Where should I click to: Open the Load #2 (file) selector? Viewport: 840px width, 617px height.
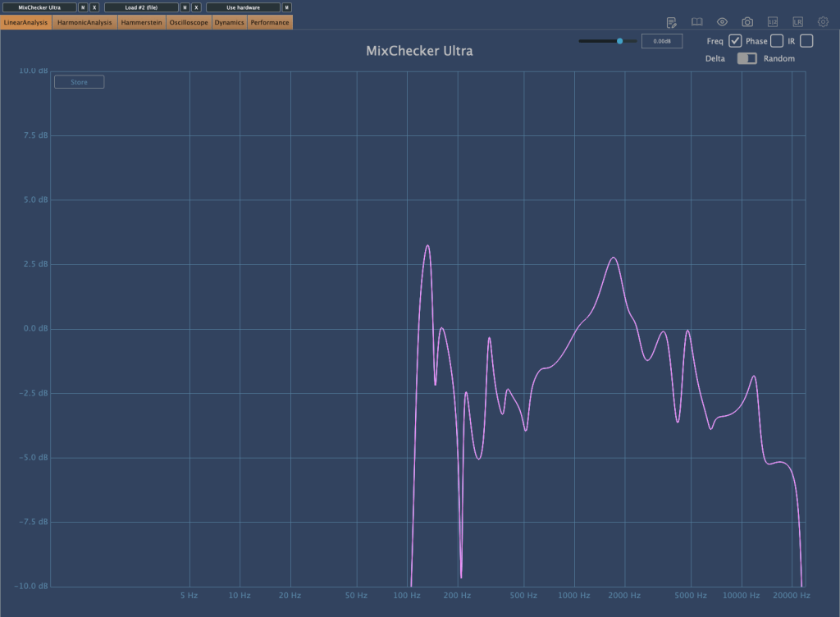pyautogui.click(x=141, y=7)
